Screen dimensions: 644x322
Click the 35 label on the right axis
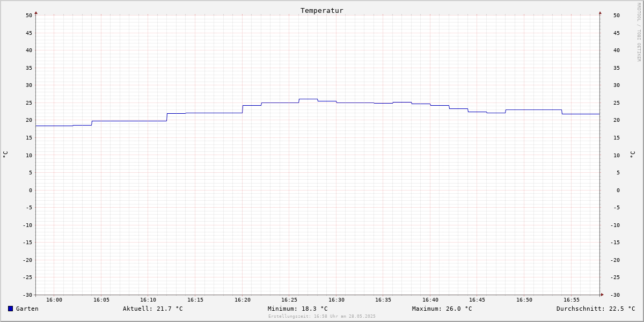coord(617,68)
